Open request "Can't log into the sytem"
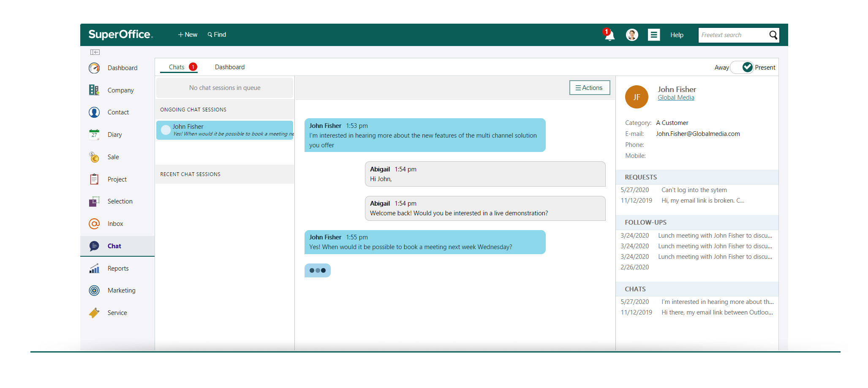 tap(694, 190)
